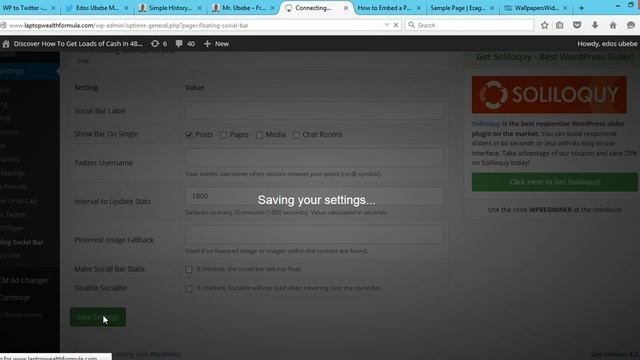Open the CM Ad Changer sidebar menu
Screen dimensions: 640x360
tap(24, 280)
